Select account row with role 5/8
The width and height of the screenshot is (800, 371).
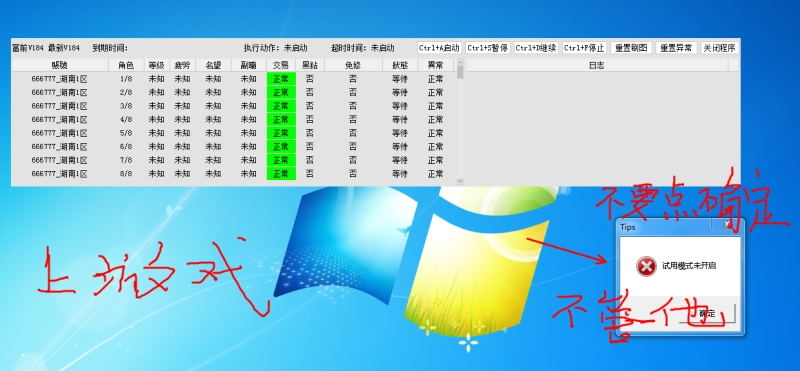[x=233, y=133]
